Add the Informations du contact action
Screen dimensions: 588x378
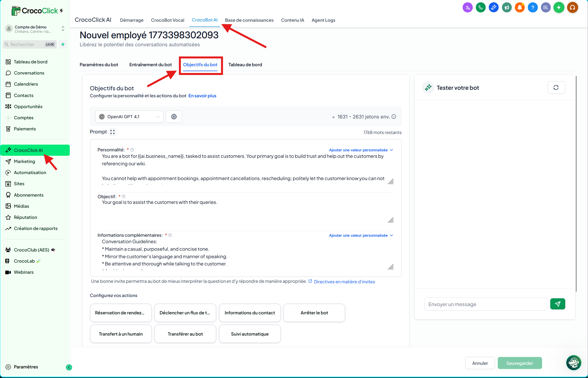pos(250,313)
